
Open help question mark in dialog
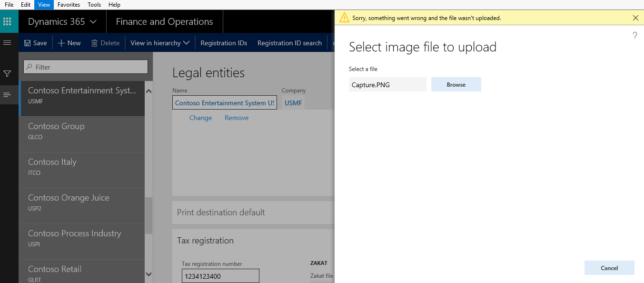(x=634, y=36)
